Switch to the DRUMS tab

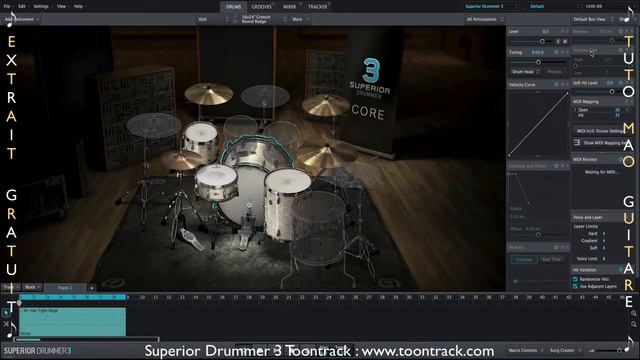pyautogui.click(x=233, y=7)
